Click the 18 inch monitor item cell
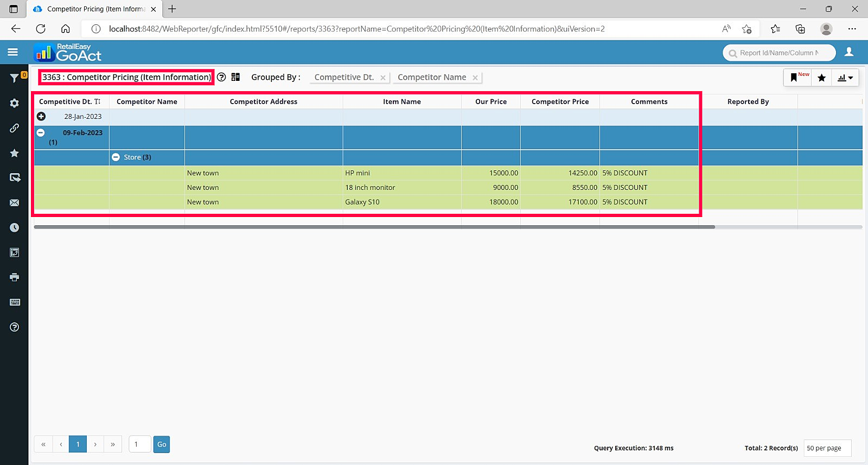Image resolution: width=868 pixels, height=465 pixels. point(402,188)
